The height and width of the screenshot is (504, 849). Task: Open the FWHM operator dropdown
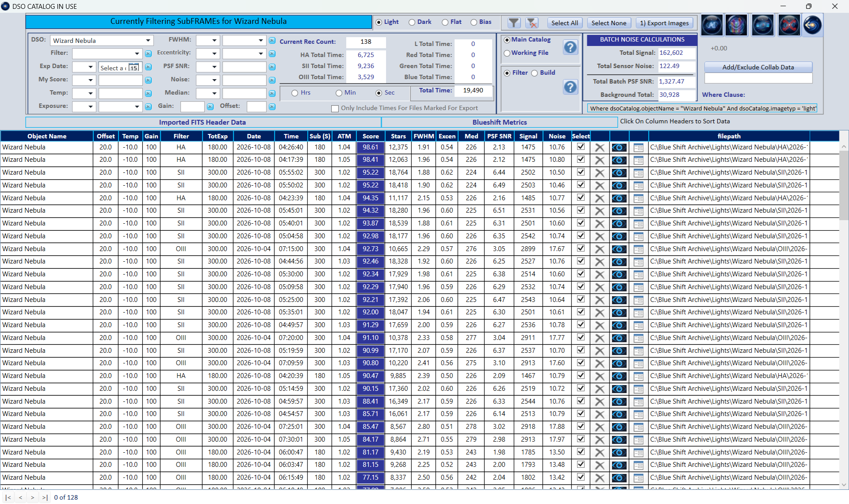(x=214, y=41)
